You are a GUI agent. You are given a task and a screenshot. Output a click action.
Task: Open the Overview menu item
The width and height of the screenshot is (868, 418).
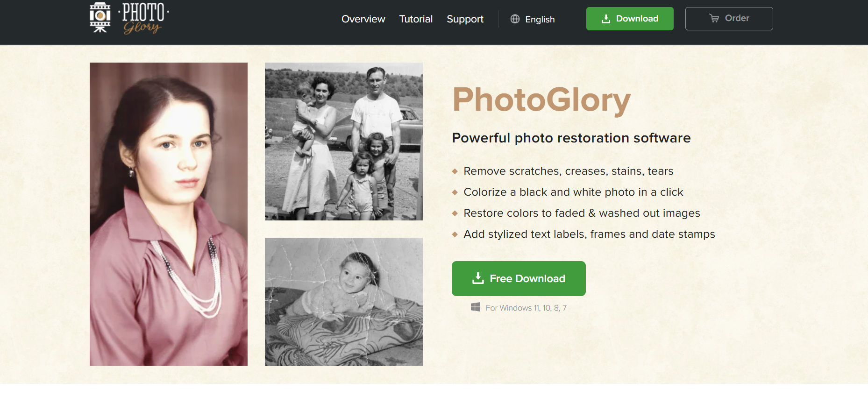point(363,19)
